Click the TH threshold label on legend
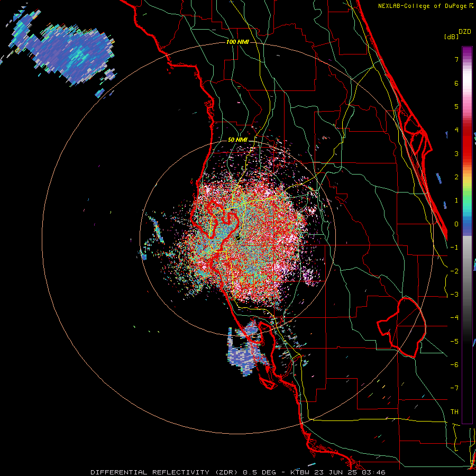 click(454, 411)
